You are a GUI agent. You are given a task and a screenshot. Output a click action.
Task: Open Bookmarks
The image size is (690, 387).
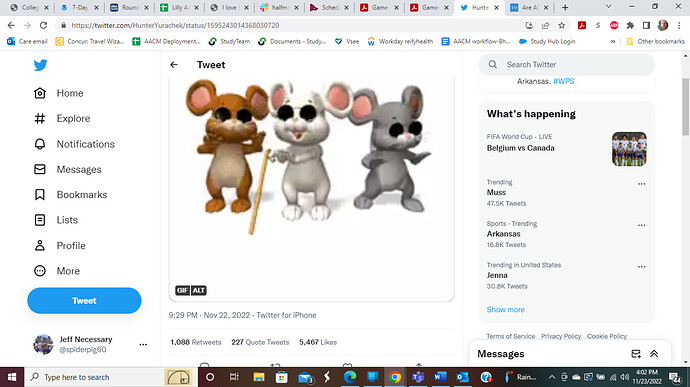(70, 195)
